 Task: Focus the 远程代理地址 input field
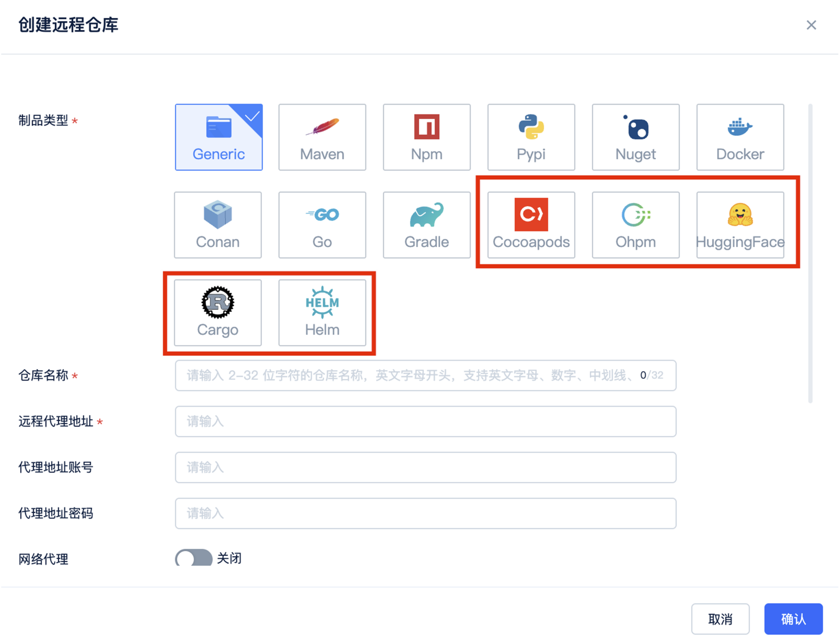[425, 421]
